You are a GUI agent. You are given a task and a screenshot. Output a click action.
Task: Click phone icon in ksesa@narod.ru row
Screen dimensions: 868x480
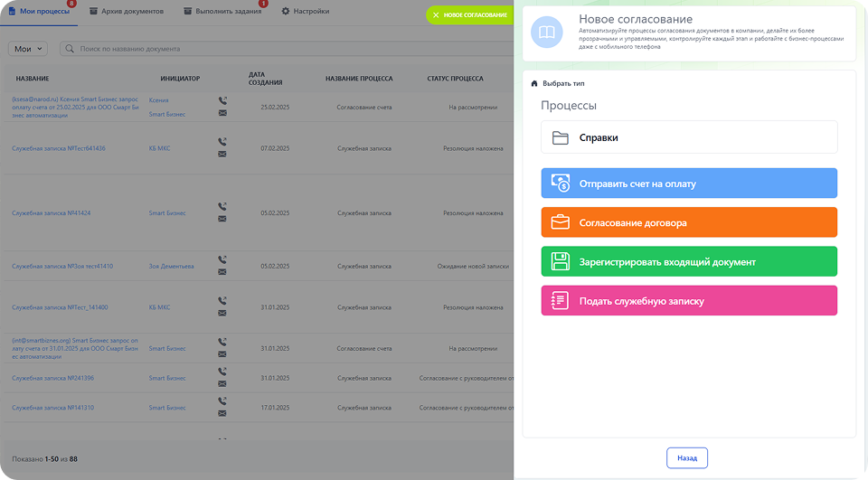(222, 100)
